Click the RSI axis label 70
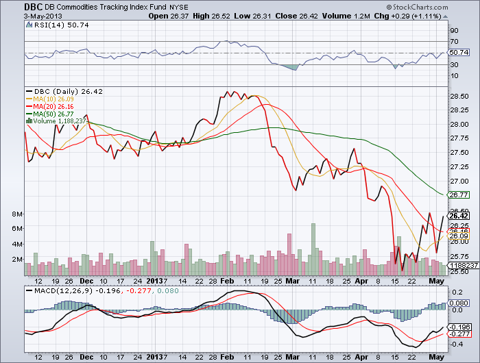Image resolution: width=480 pixels, height=363 pixels. coord(454,42)
